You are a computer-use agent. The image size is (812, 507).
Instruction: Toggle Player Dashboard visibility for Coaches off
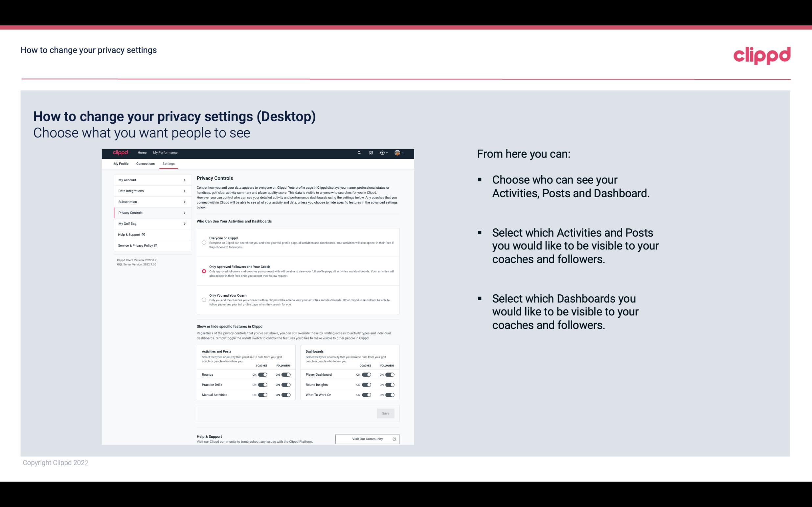coord(366,374)
